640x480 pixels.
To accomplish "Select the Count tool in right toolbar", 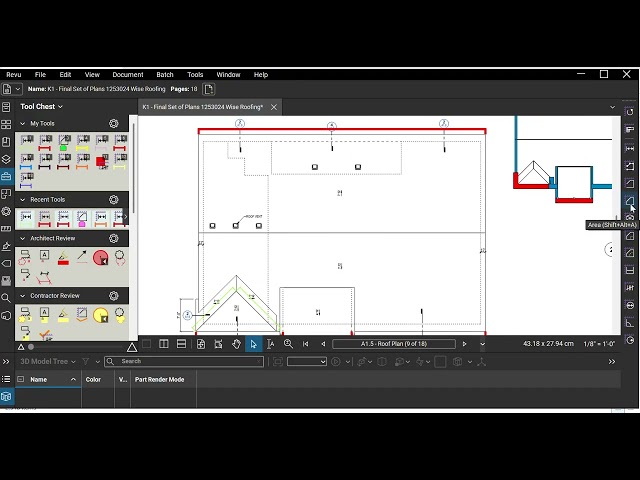I will pos(630,288).
